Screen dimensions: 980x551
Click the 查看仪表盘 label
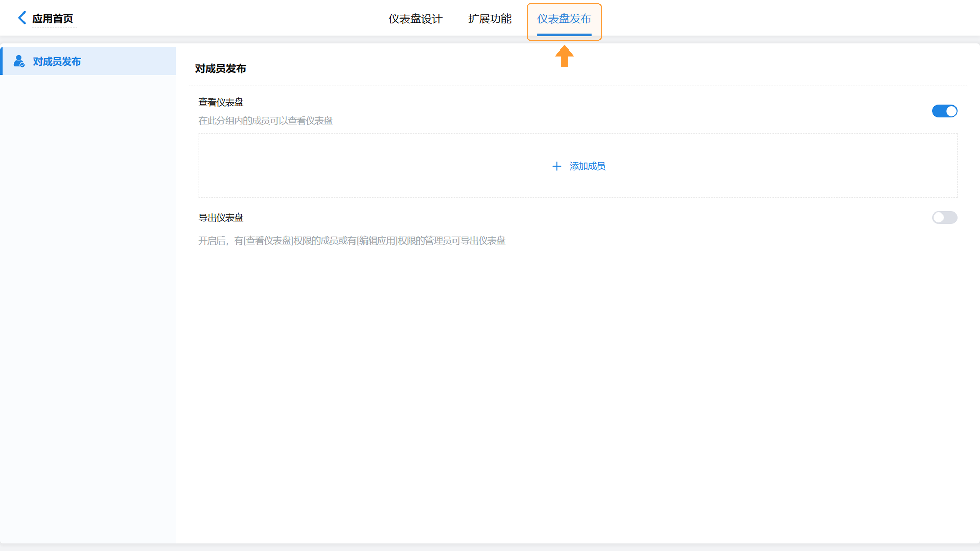[x=221, y=102]
